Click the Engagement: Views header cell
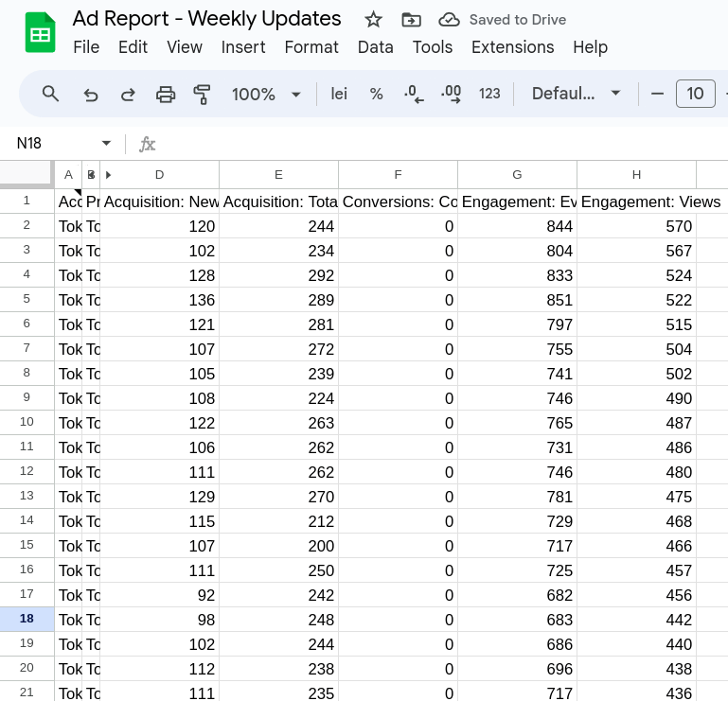This screenshot has height=701, width=728. click(636, 202)
